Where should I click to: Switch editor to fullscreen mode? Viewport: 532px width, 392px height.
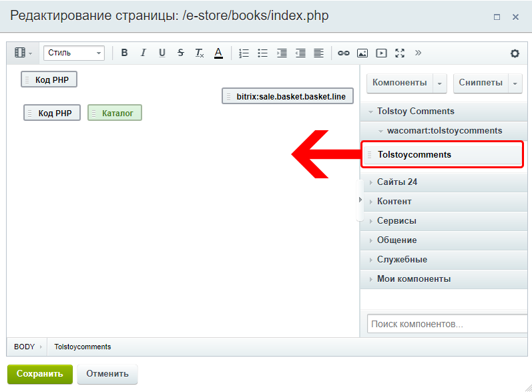pos(400,53)
